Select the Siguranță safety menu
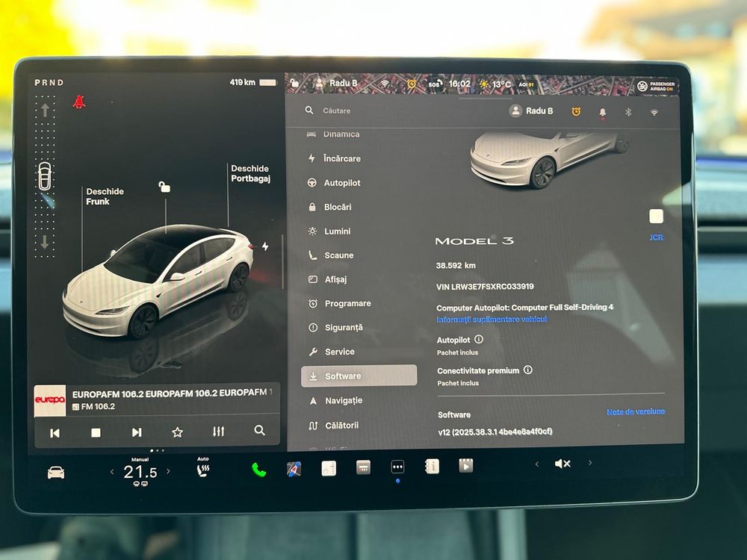747x560 pixels. click(336, 328)
